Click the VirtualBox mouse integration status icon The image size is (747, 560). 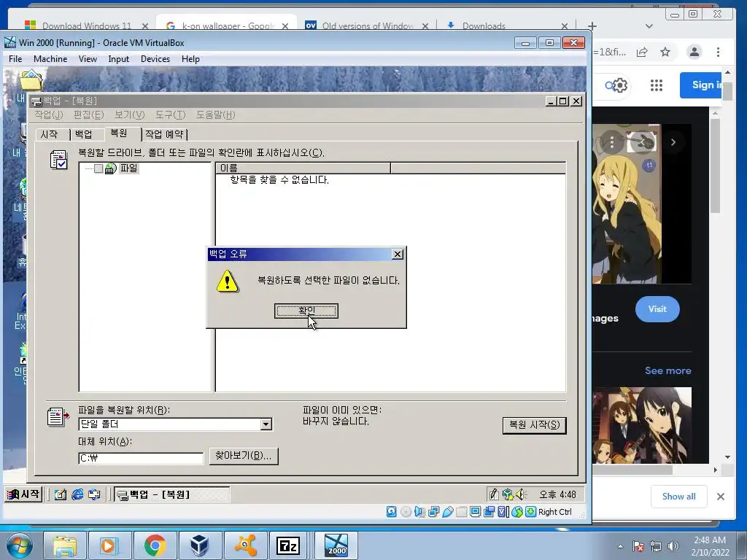coord(517,512)
